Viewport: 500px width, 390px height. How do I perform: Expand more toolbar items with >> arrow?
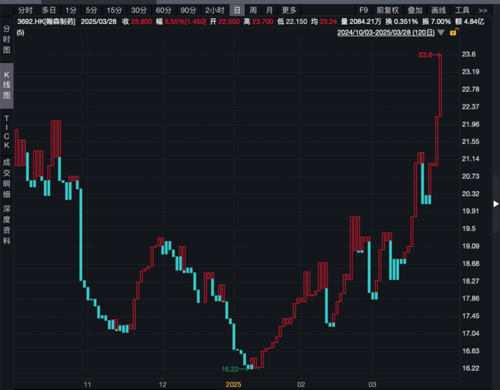(x=483, y=11)
